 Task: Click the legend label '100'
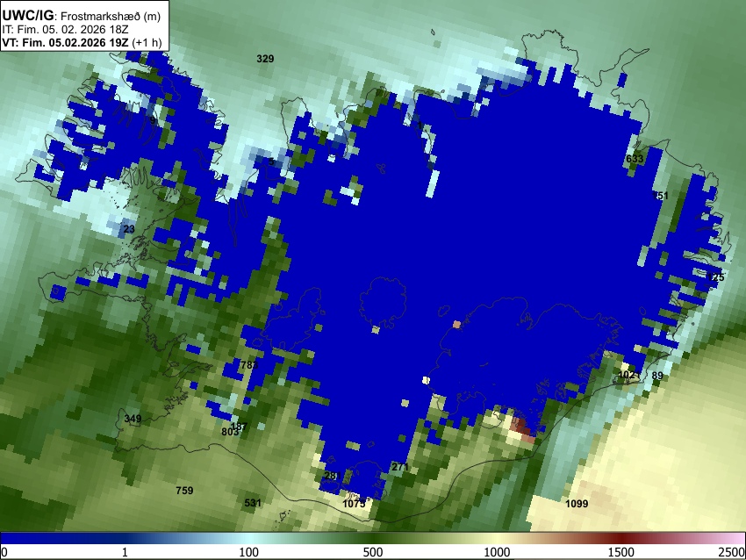(x=248, y=552)
